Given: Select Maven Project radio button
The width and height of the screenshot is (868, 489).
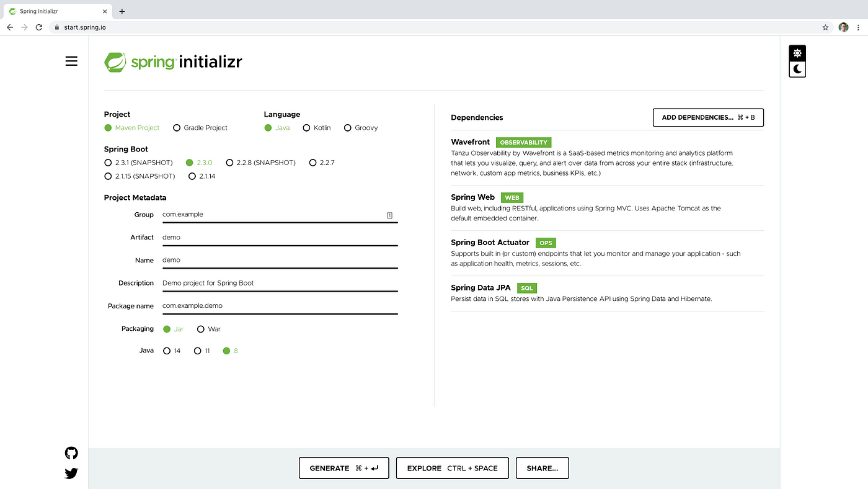Looking at the screenshot, I should point(132,128).
